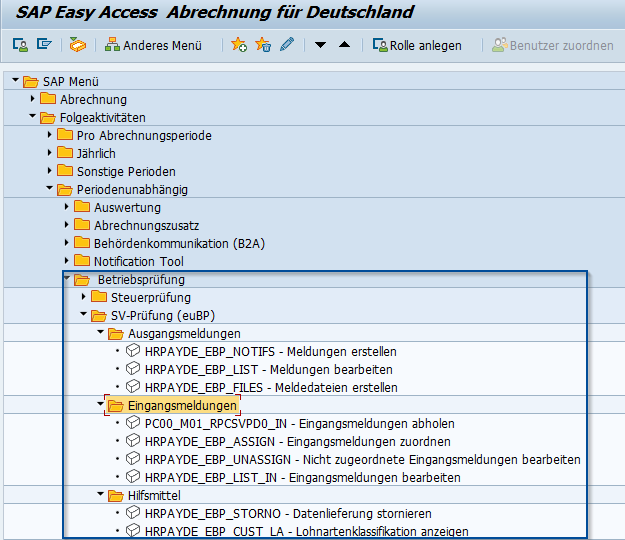Select 'Lohnartenklassifikation anzeigen' transaction text
625x540 pixels.
(x=382, y=531)
